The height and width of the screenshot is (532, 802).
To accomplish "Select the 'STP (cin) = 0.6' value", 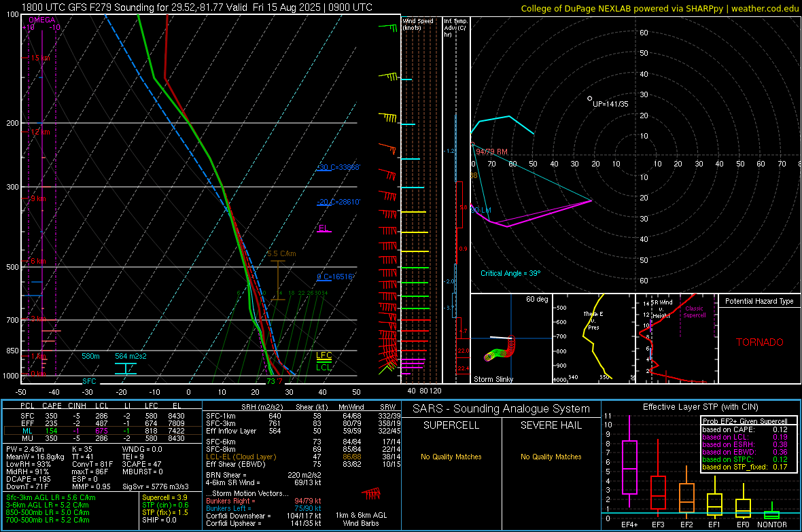I will click(165, 505).
